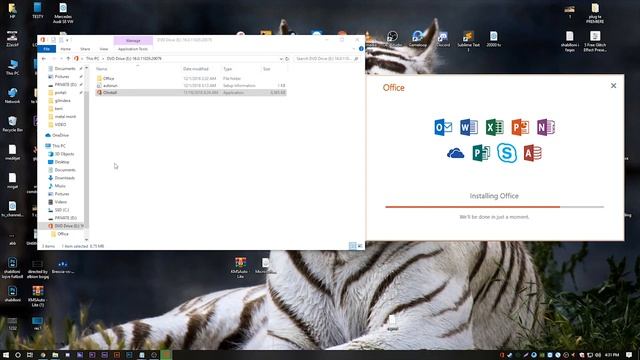
Task: Open Downloads in the navigation pane
Action: tap(64, 178)
